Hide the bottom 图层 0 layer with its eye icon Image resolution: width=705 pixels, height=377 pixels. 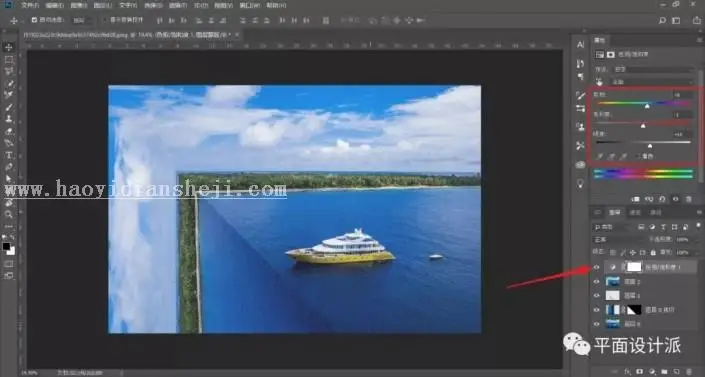[597, 324]
